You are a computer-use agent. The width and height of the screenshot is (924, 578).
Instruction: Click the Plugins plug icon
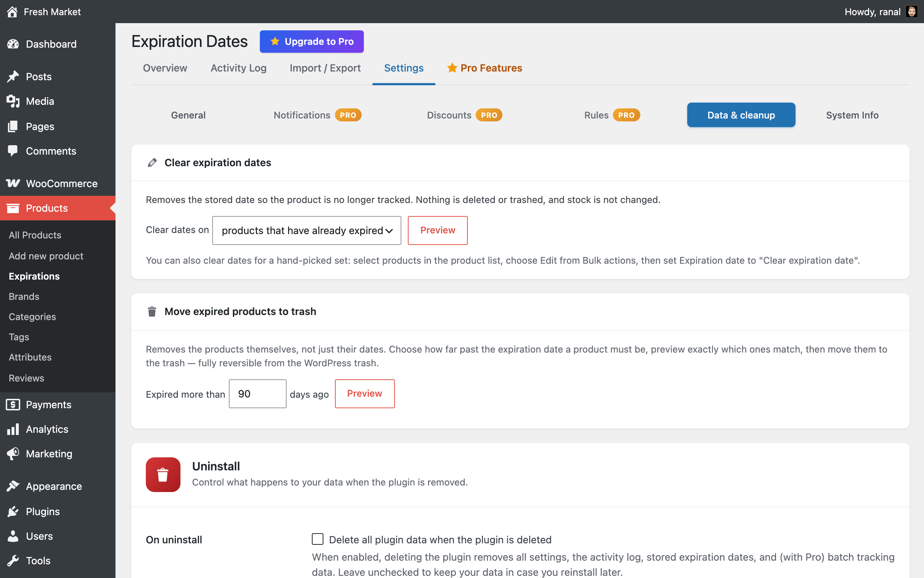point(13,512)
